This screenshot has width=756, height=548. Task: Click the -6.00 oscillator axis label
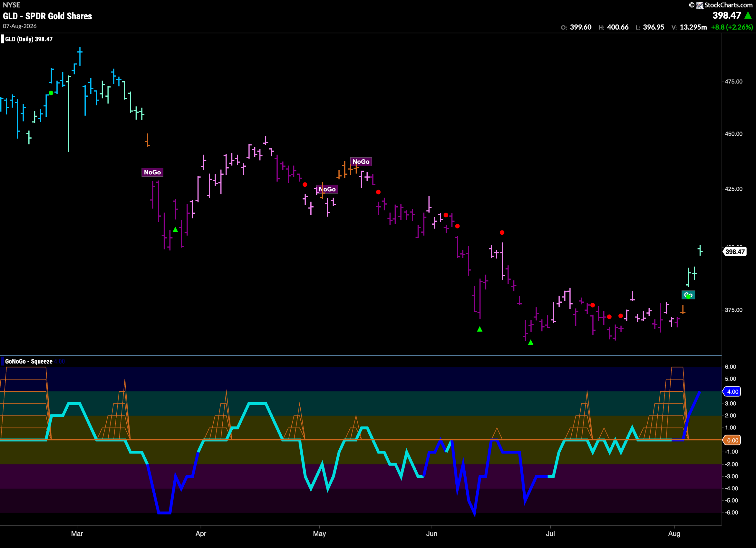pos(731,512)
